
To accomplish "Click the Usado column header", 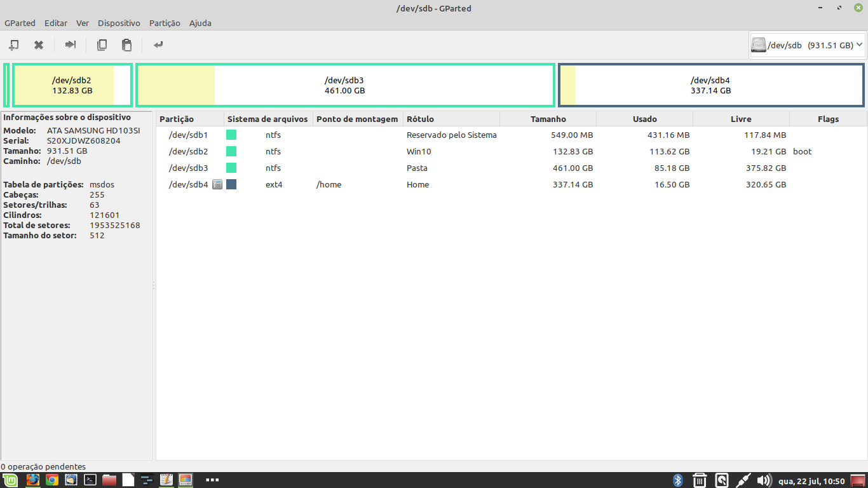I will point(645,119).
